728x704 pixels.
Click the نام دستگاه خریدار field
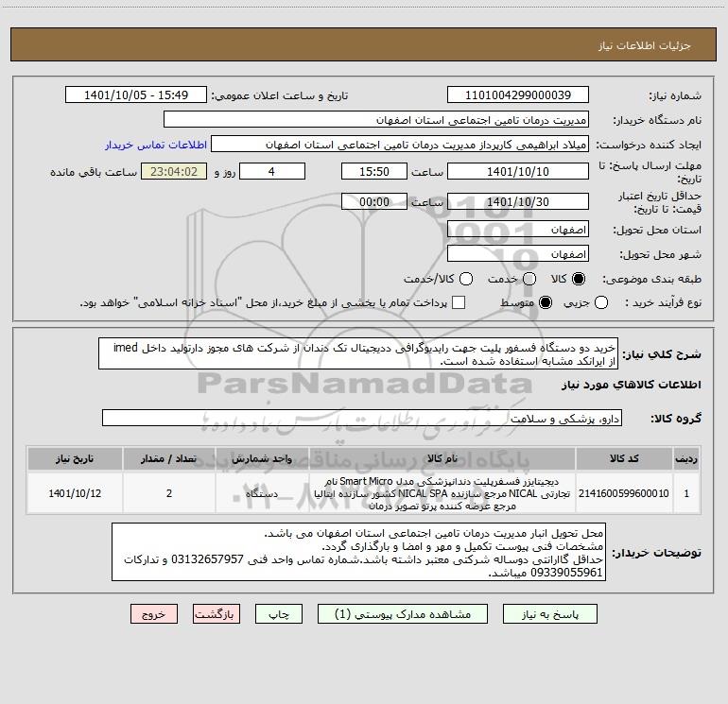376,119
